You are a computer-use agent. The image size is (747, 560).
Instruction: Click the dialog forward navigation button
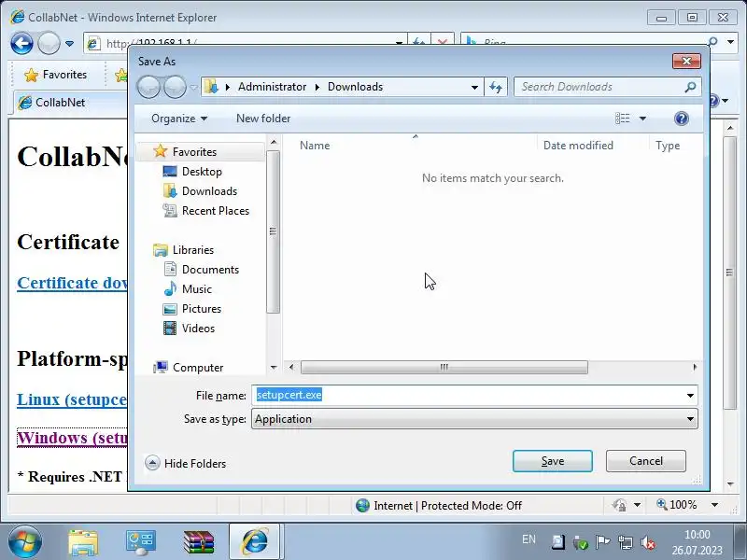[x=175, y=87]
